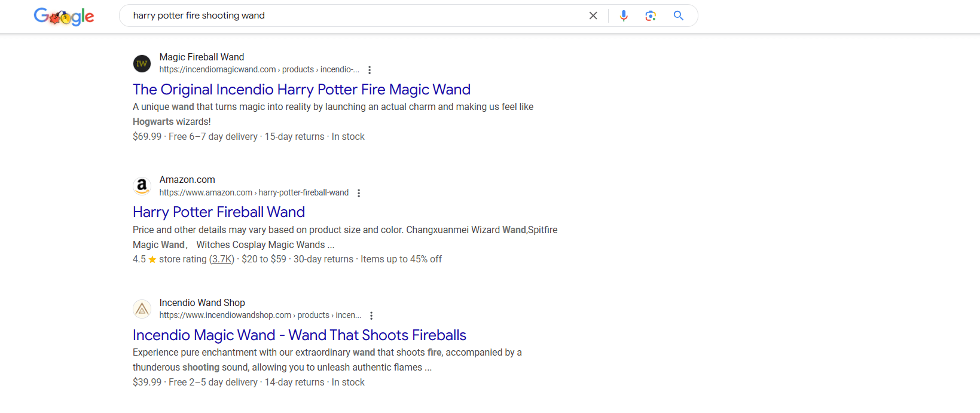
Task: Clear the search query with X icon
Action: pos(593,16)
